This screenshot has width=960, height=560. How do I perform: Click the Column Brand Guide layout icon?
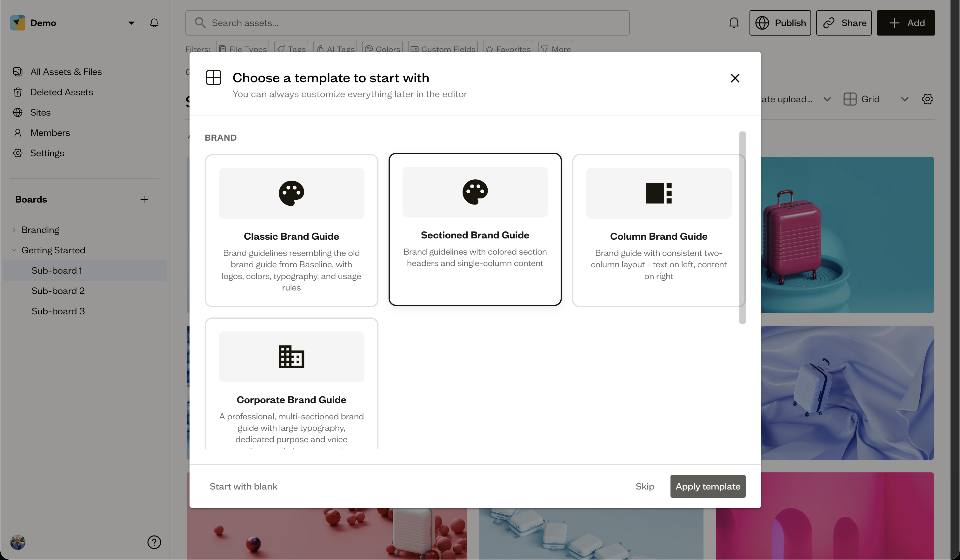tap(659, 193)
